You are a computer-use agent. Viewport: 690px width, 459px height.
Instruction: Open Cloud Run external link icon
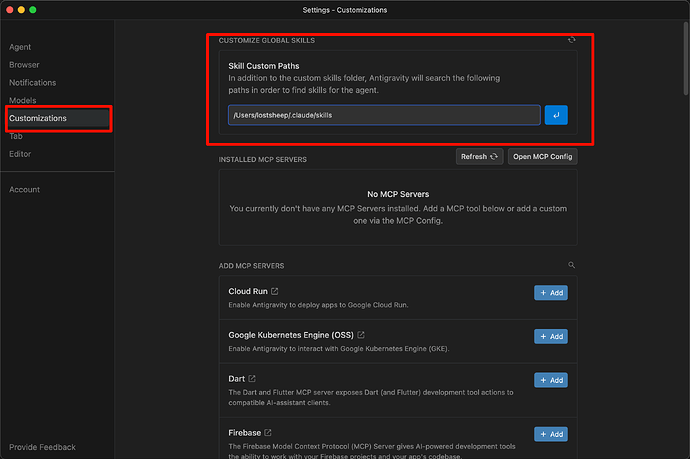[275, 291]
